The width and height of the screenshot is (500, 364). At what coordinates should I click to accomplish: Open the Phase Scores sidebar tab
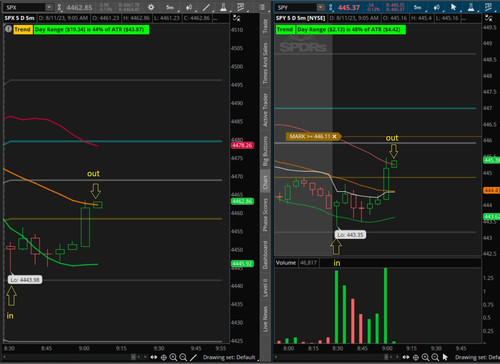(x=265, y=214)
